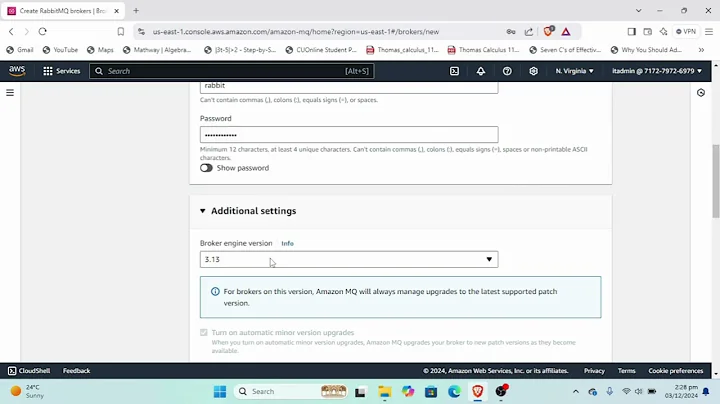The image size is (720, 404).
Task: Open the YouTube bookmark
Action: [x=60, y=50]
